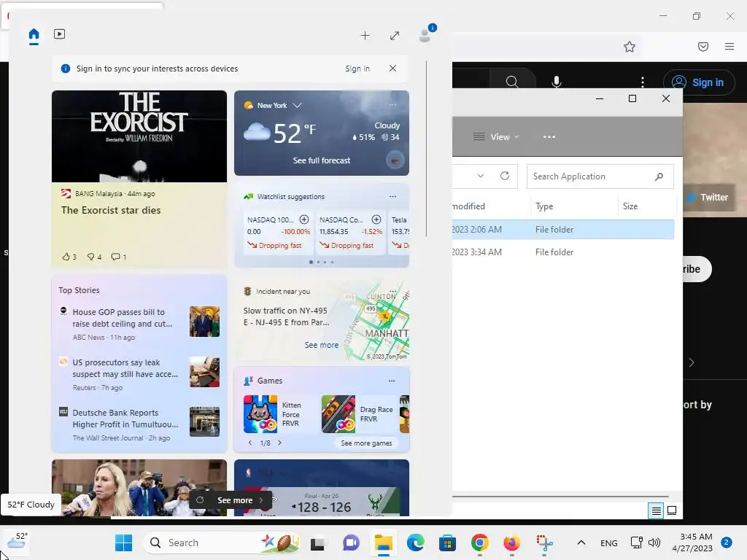
Task: Add NASDAQ 100 to watchlist
Action: point(304,219)
